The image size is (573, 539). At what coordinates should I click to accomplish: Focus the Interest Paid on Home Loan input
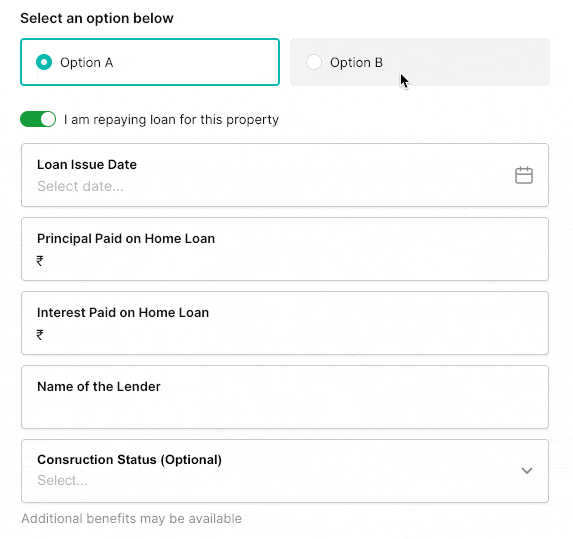(285, 323)
